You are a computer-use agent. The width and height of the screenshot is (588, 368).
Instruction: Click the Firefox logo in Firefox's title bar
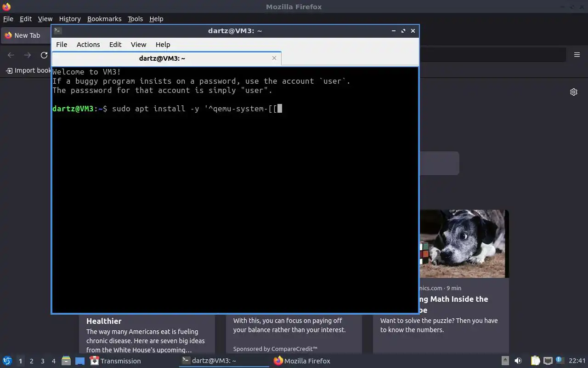6,6
